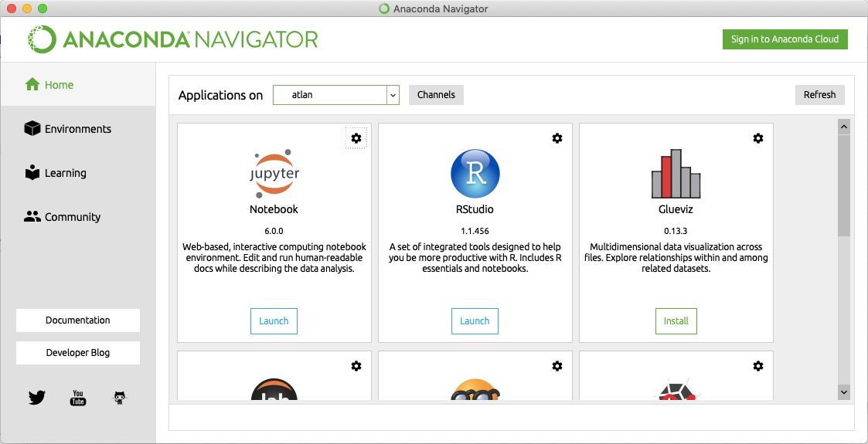
Task: Open the Channels dialog
Action: 436,94
